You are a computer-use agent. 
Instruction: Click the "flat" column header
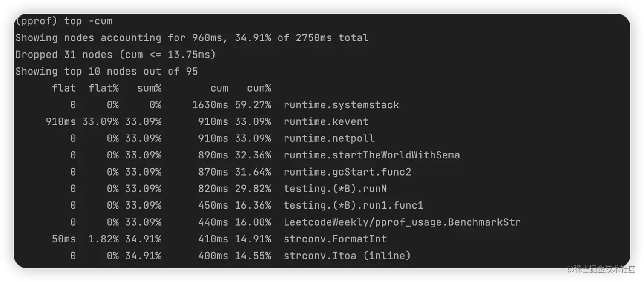coord(64,88)
